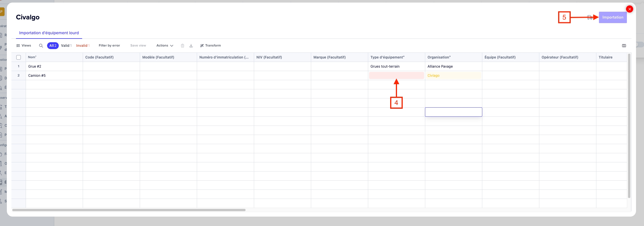Click the search magnifier icon
This screenshot has width=644, height=226.
click(x=41, y=46)
